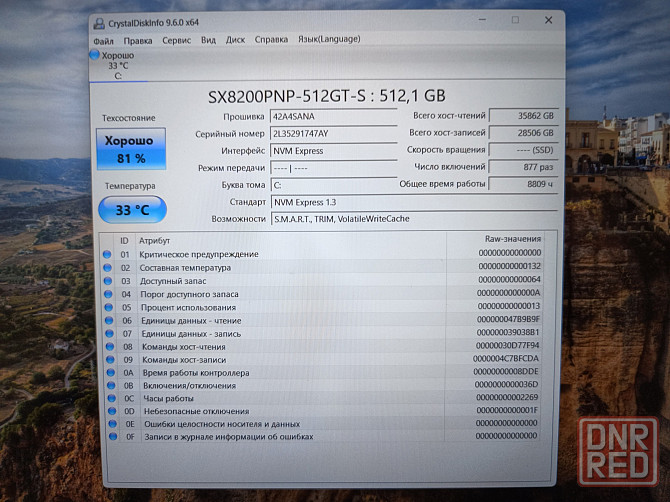Open the Справка menu

(271, 39)
